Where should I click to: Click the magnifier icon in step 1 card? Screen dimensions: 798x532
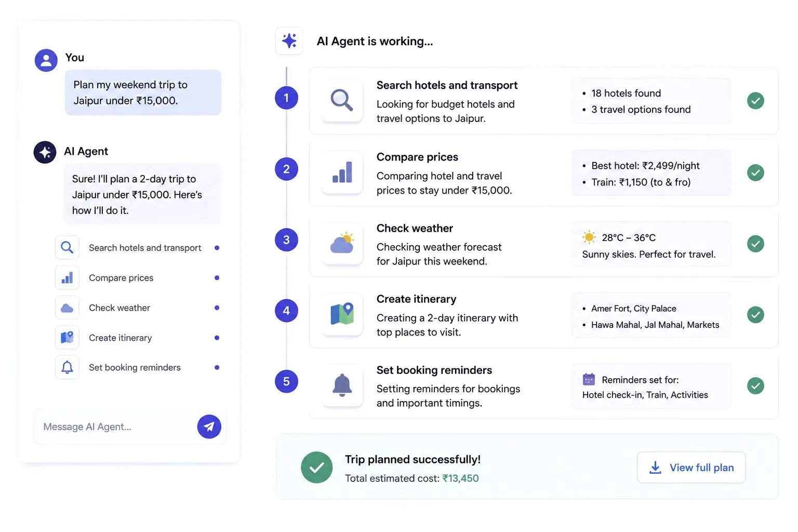(x=342, y=100)
